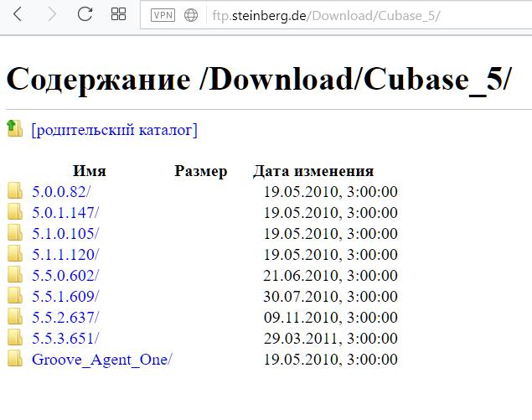This screenshot has width=532, height=420.
Task: Open the 5.5.1.609/ folder link
Action: 65,297
